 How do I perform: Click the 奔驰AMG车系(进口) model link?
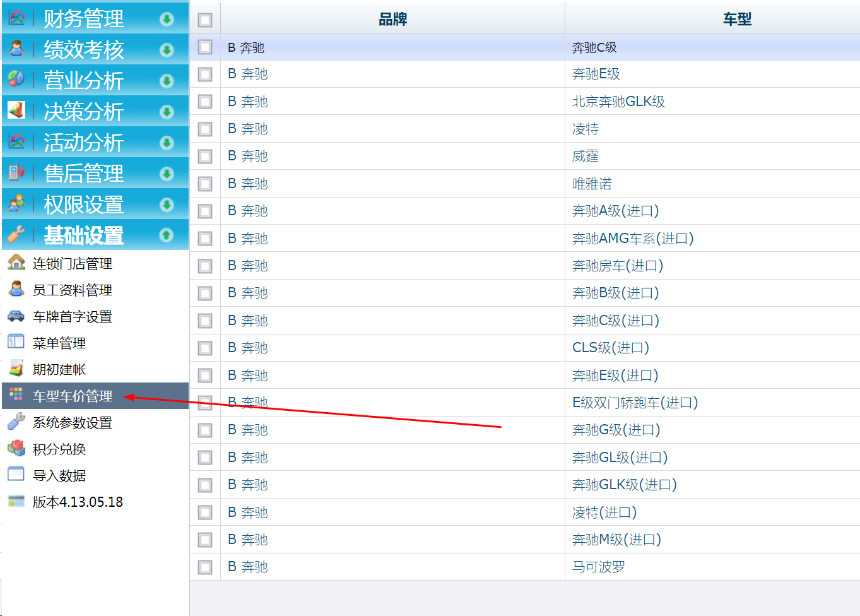click(x=632, y=239)
